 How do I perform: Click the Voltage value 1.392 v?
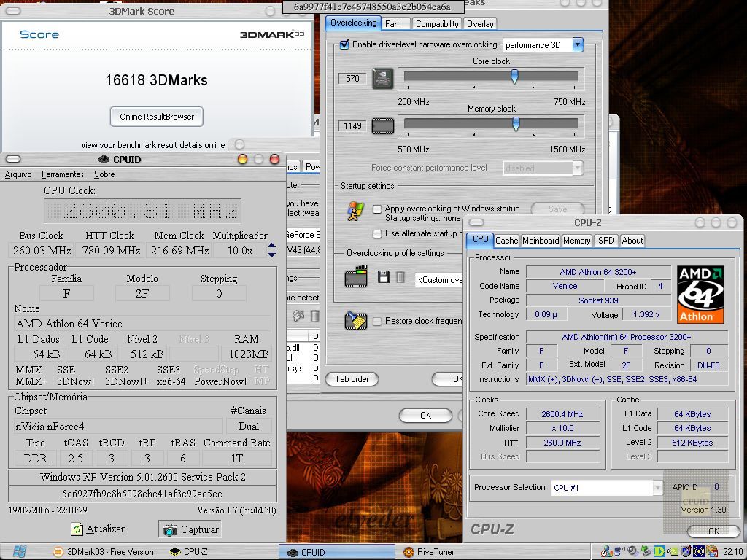646,315
